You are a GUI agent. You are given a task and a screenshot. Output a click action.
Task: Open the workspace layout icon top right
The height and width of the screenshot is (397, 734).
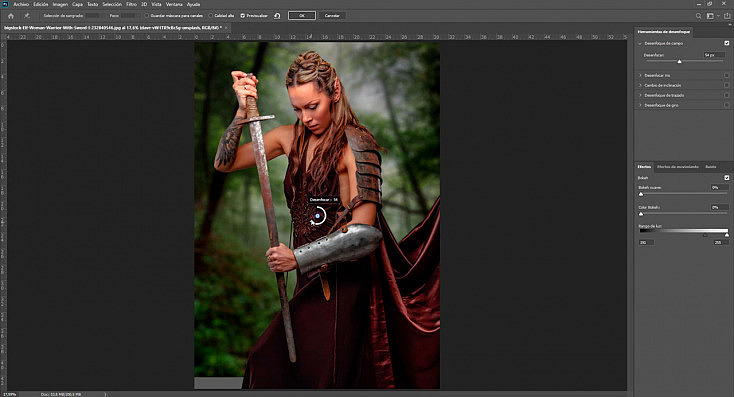[x=710, y=15]
